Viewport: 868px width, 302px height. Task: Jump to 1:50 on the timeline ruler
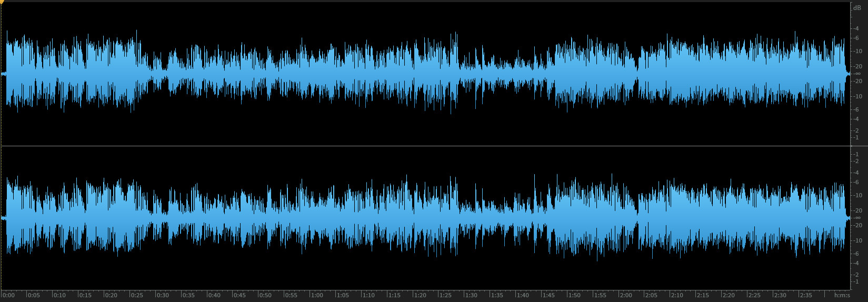575,295
